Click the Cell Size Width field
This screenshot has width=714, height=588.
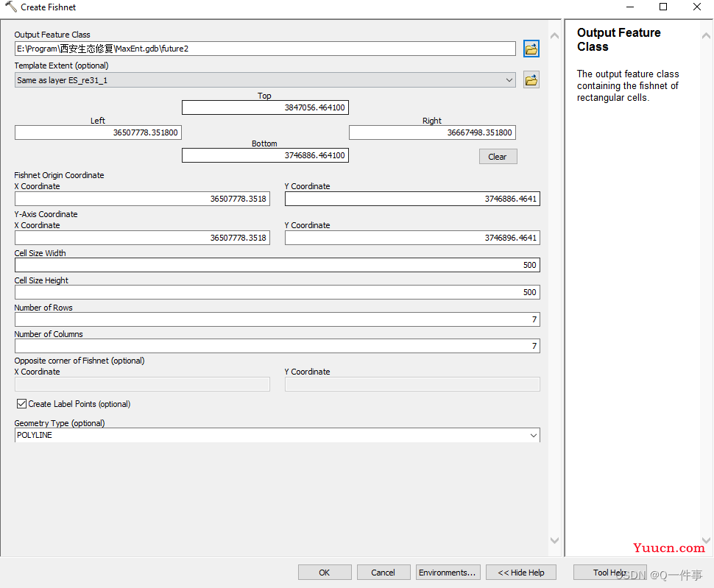coord(278,265)
